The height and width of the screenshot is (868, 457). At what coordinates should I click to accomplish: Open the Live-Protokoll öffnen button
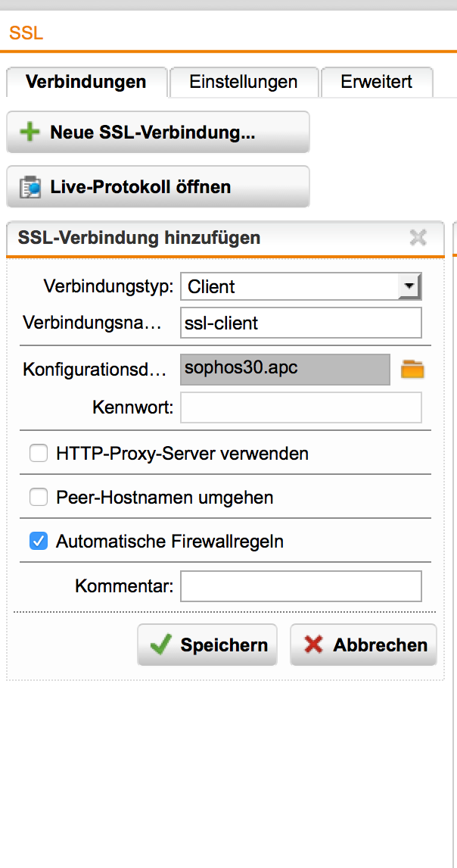157,187
